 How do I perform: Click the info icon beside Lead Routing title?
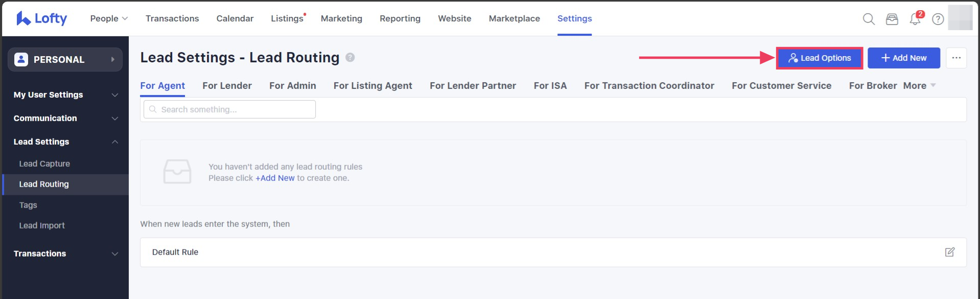tap(350, 57)
